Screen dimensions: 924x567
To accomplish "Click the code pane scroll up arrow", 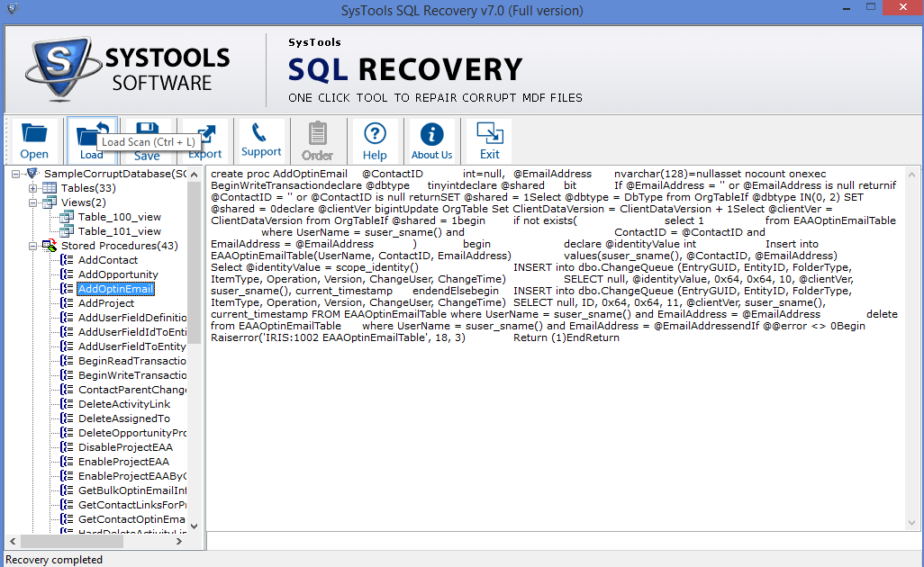I will 911,175.
